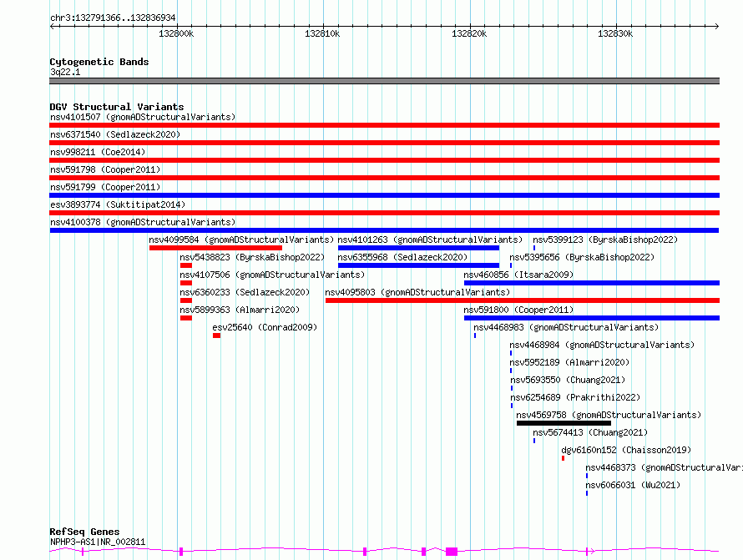Click the nsv5438823 ByrskaBishop2022 label

(252, 257)
